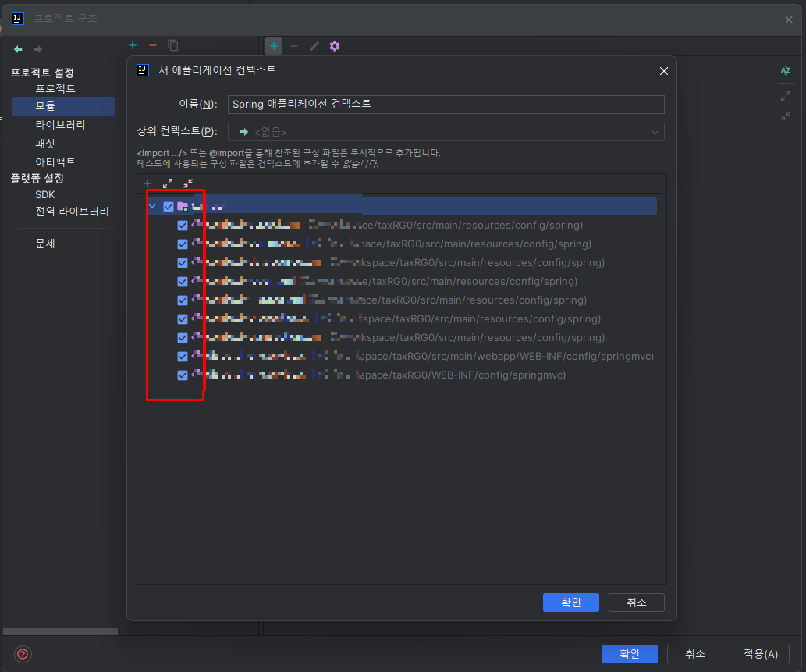Uncheck fourth file row e/taxRG0 config/spring
The width and height of the screenshot is (806, 672).
coord(183,282)
